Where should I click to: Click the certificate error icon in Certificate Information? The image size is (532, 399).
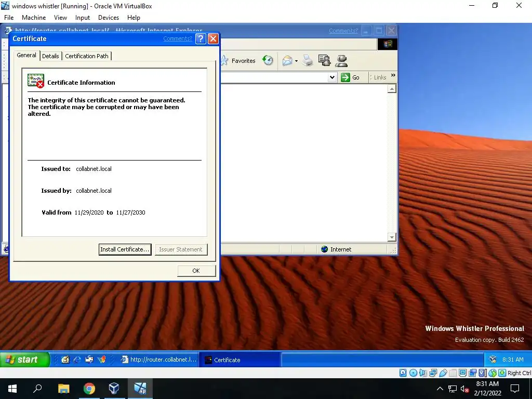[36, 81]
